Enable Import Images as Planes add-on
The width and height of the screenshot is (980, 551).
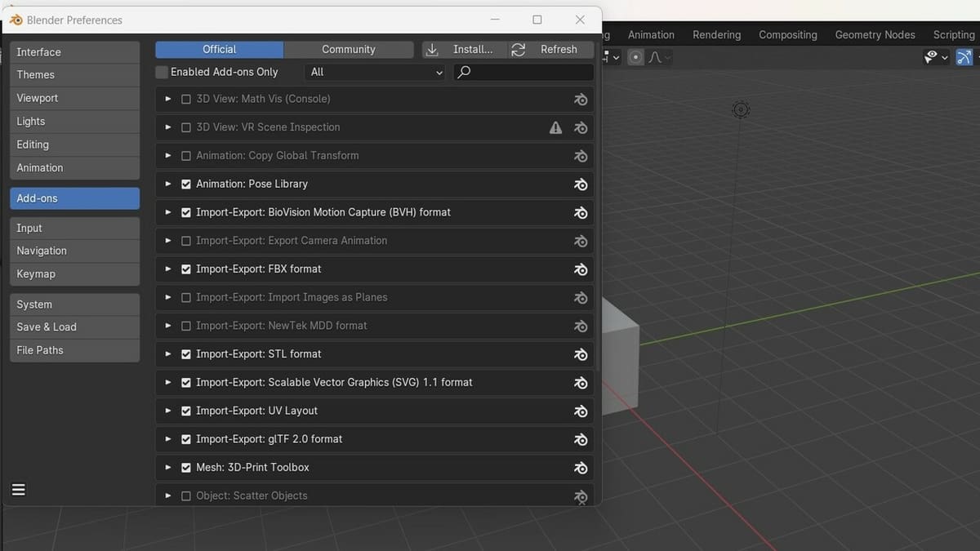(x=186, y=297)
